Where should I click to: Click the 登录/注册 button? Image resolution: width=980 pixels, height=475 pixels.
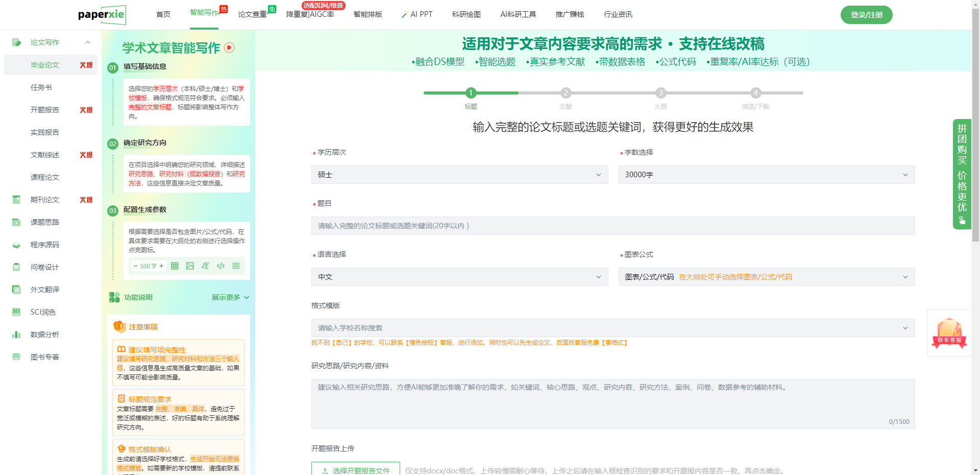pos(866,14)
